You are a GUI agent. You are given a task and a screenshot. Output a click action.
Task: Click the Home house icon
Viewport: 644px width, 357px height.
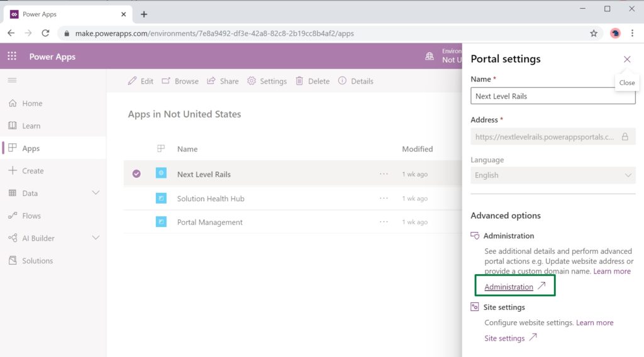(x=13, y=103)
